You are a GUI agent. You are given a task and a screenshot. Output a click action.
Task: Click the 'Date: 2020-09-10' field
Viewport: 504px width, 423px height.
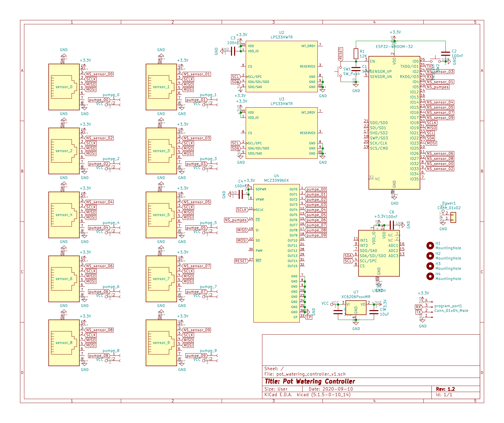coord(331,389)
